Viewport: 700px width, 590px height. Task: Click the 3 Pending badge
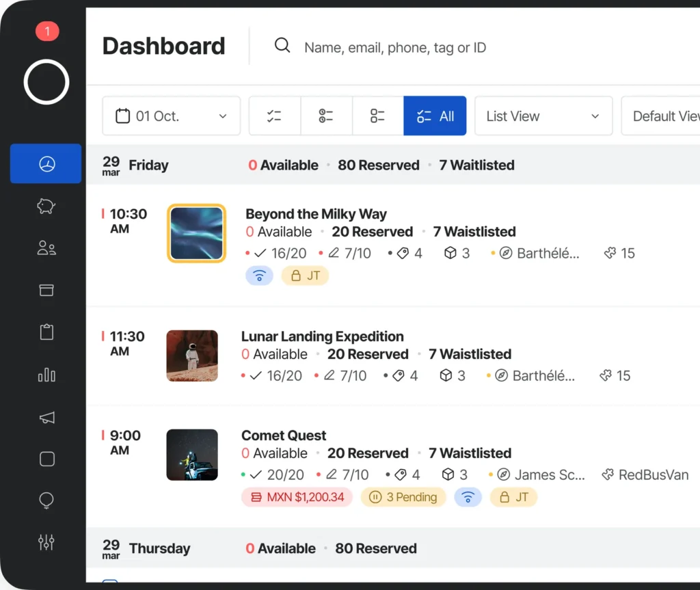click(403, 497)
